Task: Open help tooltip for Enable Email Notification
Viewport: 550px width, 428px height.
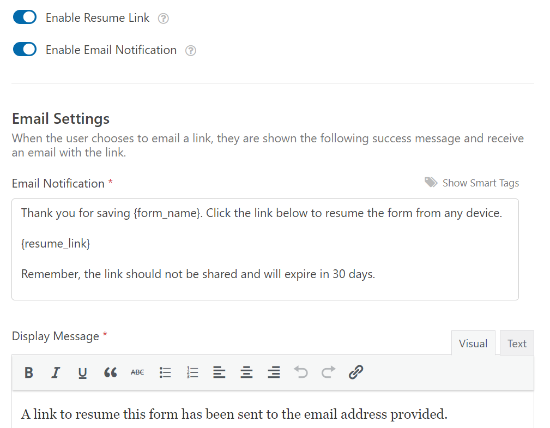Action: click(x=190, y=51)
